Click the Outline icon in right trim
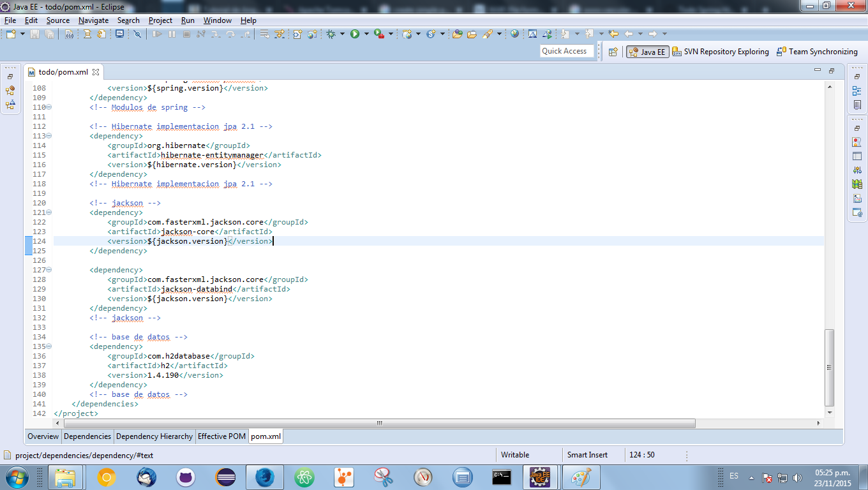The height and width of the screenshot is (490, 868). point(857,91)
